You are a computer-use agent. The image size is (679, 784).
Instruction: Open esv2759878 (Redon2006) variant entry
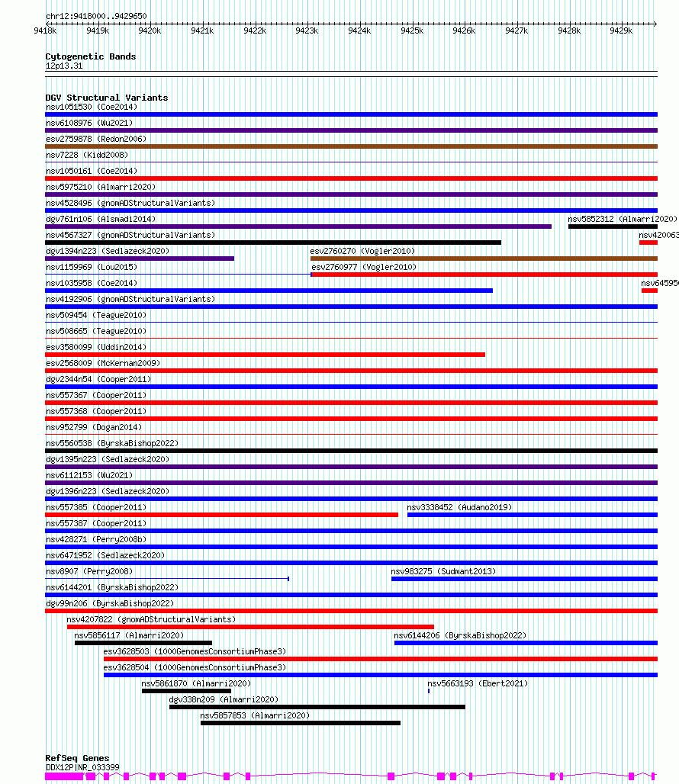96,139
